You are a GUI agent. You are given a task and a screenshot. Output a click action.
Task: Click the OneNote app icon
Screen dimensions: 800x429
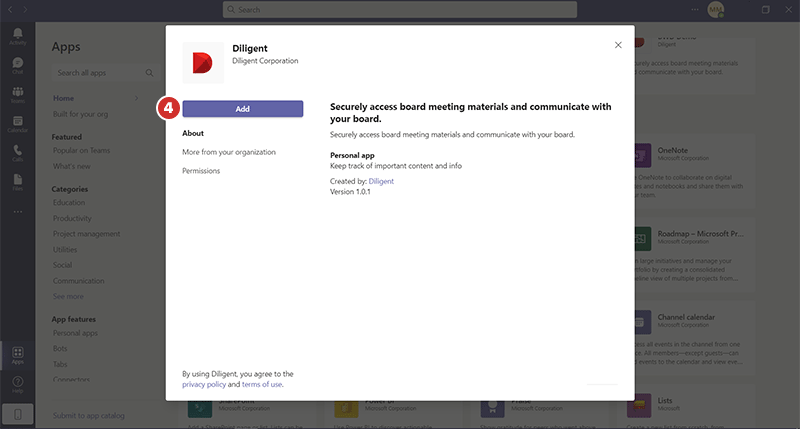coord(640,155)
